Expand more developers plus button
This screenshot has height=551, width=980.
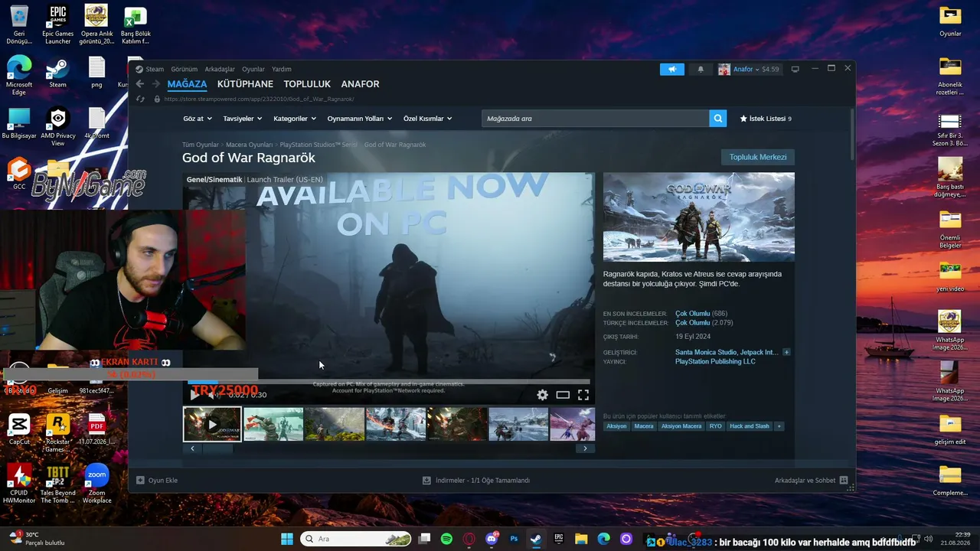(x=786, y=352)
